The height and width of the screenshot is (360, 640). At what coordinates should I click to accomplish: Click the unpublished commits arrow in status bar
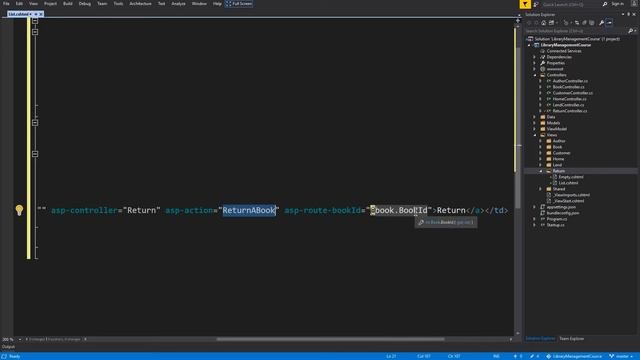coord(515,356)
